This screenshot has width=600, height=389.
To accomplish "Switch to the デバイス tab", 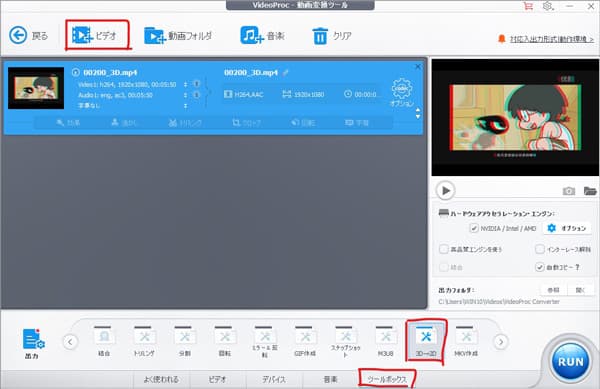I will click(x=274, y=379).
